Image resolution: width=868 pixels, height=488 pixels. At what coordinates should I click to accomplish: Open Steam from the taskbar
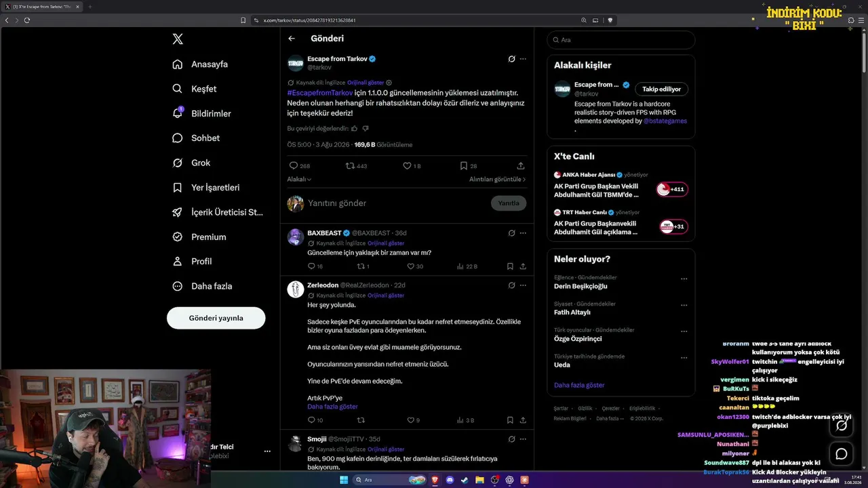tap(465, 480)
